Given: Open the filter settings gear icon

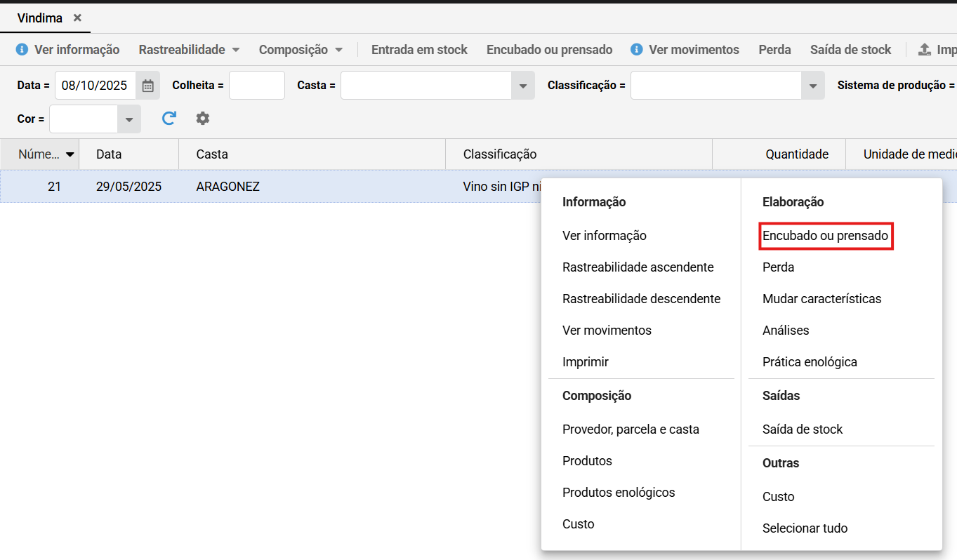Looking at the screenshot, I should (203, 119).
